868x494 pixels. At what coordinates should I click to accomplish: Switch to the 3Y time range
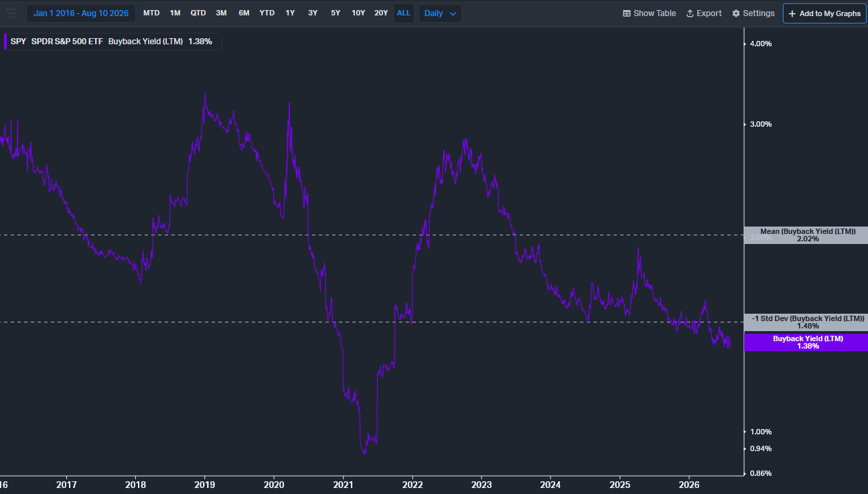(313, 13)
